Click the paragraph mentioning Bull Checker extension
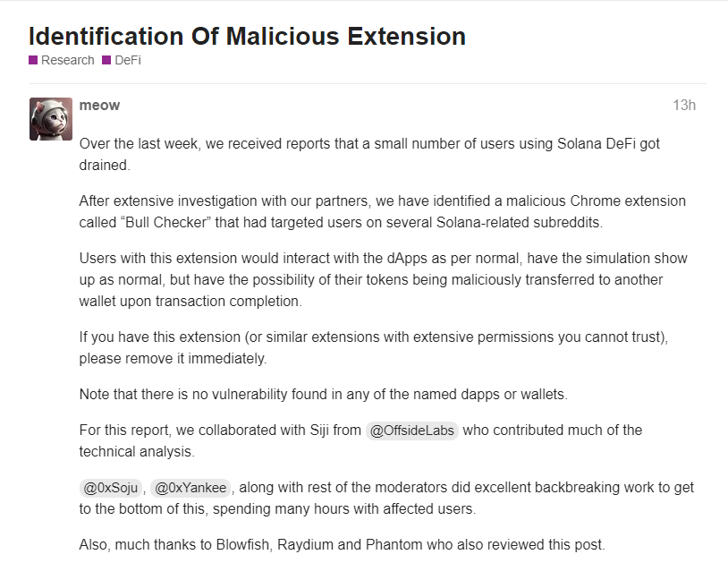 [382, 211]
